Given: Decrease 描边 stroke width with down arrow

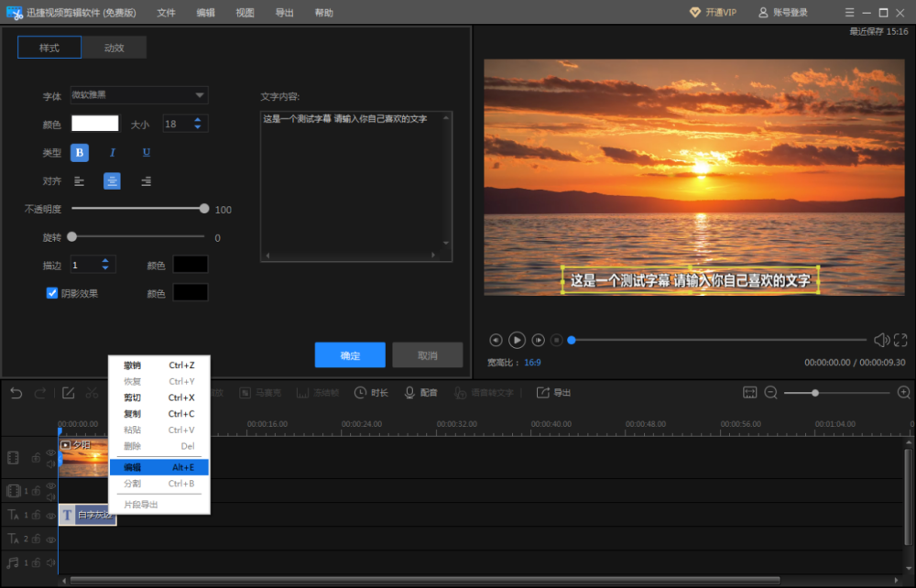Looking at the screenshot, I should [106, 268].
